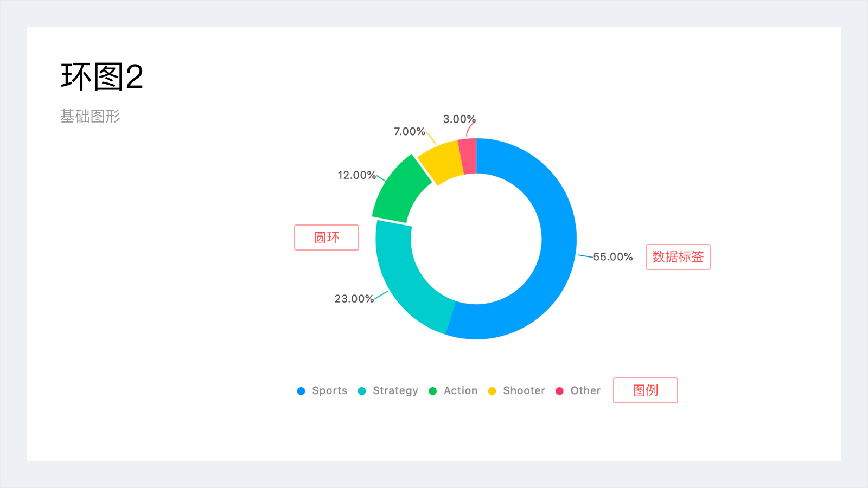The image size is (868, 488).
Task: Click the blue Sports legend dot
Action: 301,391
